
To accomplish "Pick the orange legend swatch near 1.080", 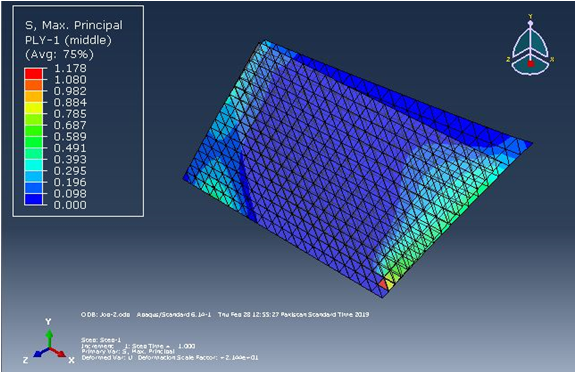I will coord(34,85).
